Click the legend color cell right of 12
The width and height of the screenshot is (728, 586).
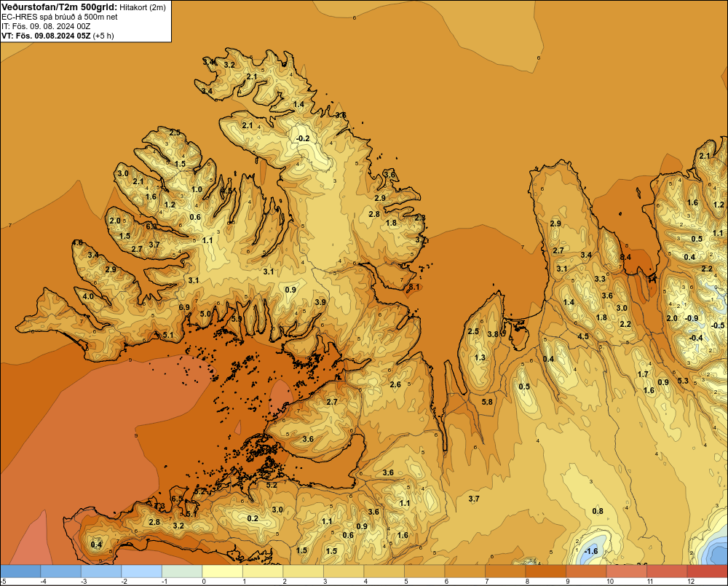point(707,571)
